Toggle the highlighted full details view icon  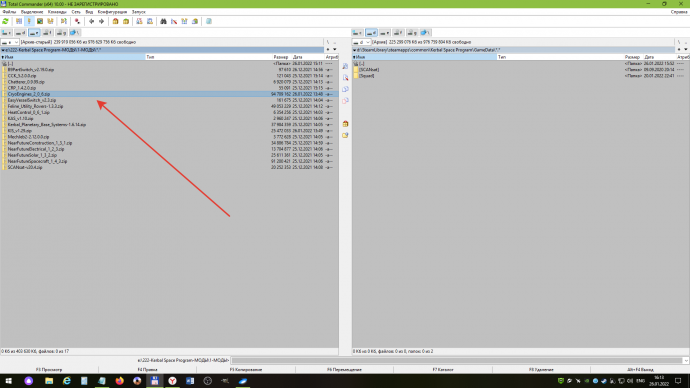click(x=29, y=21)
